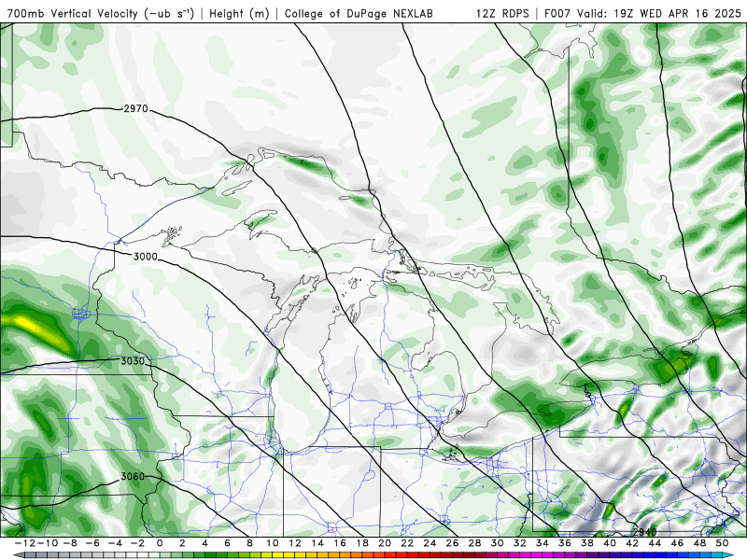
Task: Click the 38 tick on the color scale
Action: [x=587, y=543]
